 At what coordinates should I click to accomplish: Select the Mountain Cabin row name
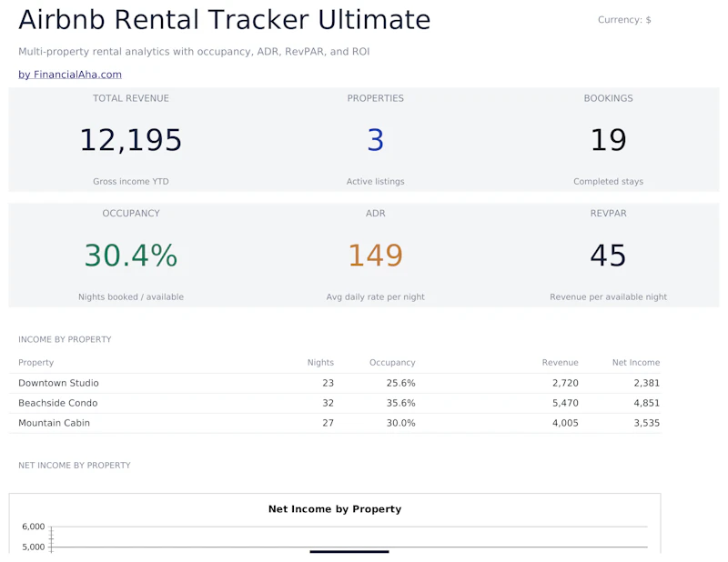(55, 423)
